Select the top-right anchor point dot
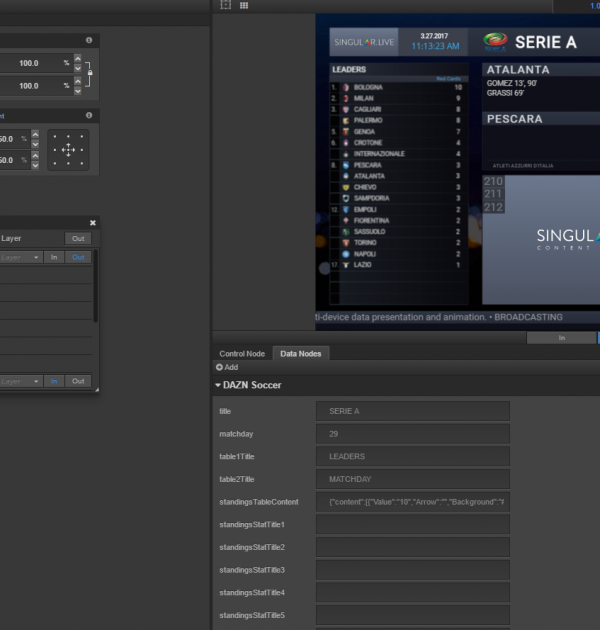600x630 pixels. tap(82, 137)
